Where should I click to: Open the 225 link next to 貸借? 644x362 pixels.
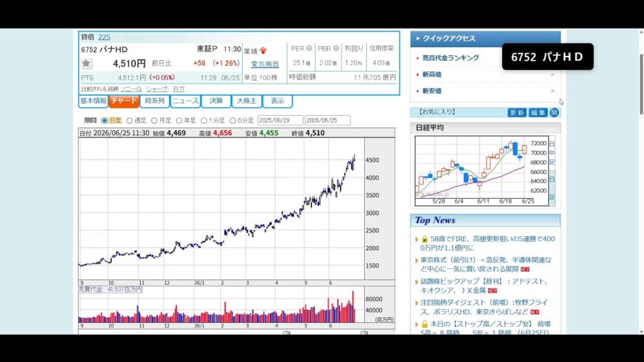pos(104,37)
